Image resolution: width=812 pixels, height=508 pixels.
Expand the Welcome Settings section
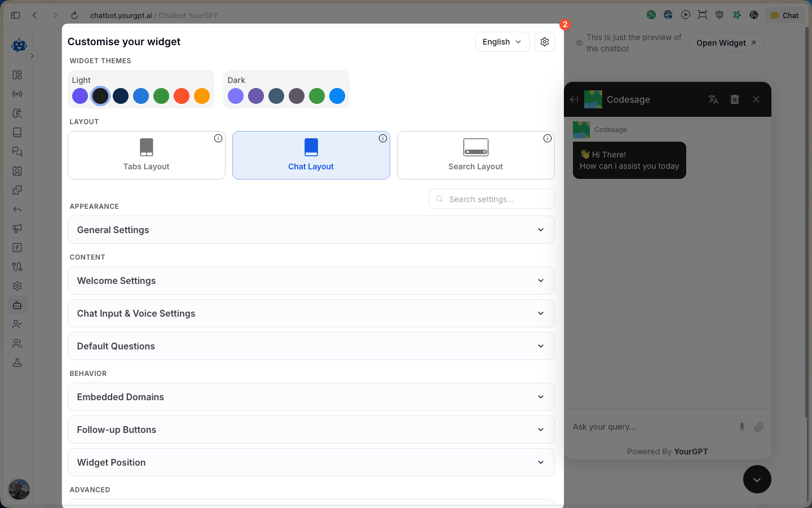(311, 281)
